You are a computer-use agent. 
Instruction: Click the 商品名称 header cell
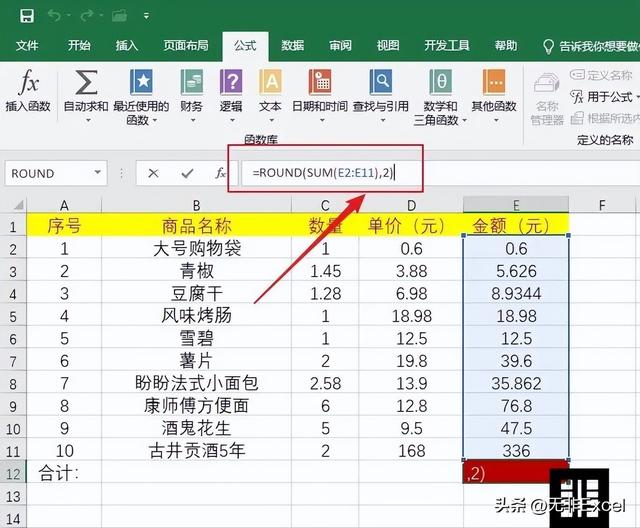click(x=196, y=226)
